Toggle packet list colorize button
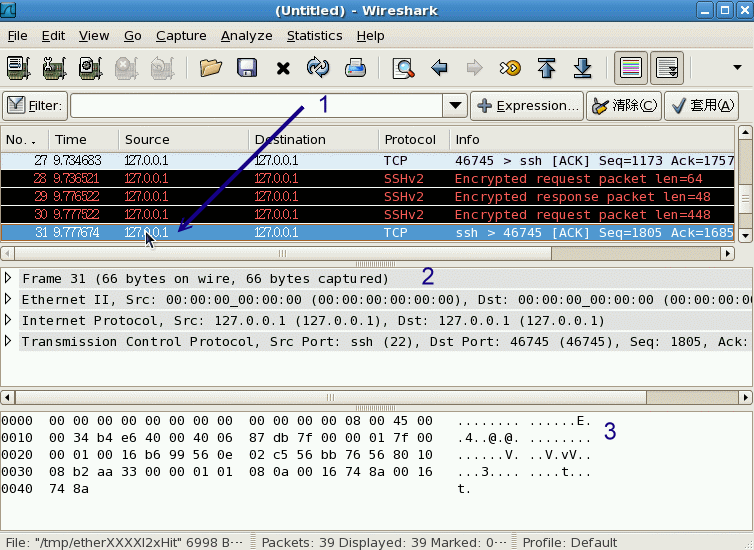The image size is (754, 550). (631, 68)
